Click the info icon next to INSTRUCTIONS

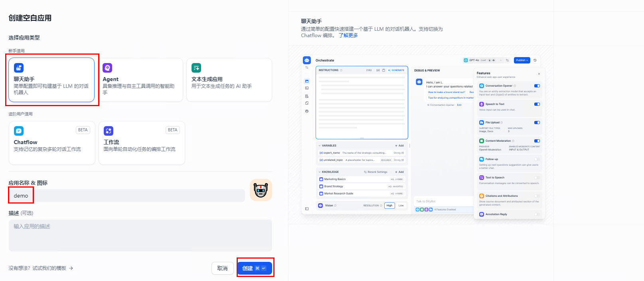[341, 70]
